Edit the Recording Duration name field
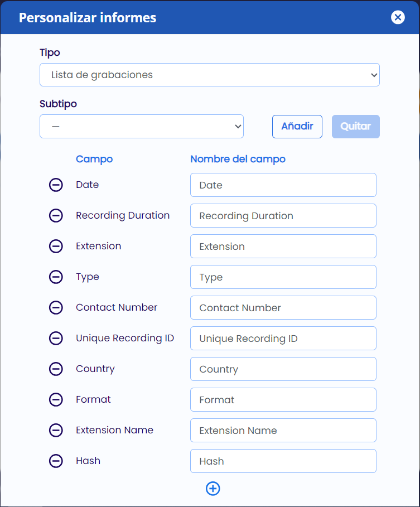Image resolution: width=420 pixels, height=507 pixels. point(283,216)
